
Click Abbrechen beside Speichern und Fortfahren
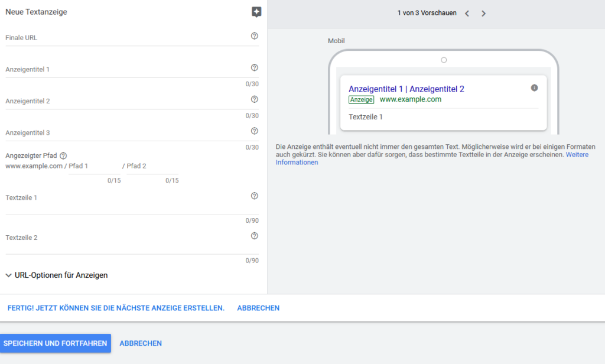tap(141, 343)
